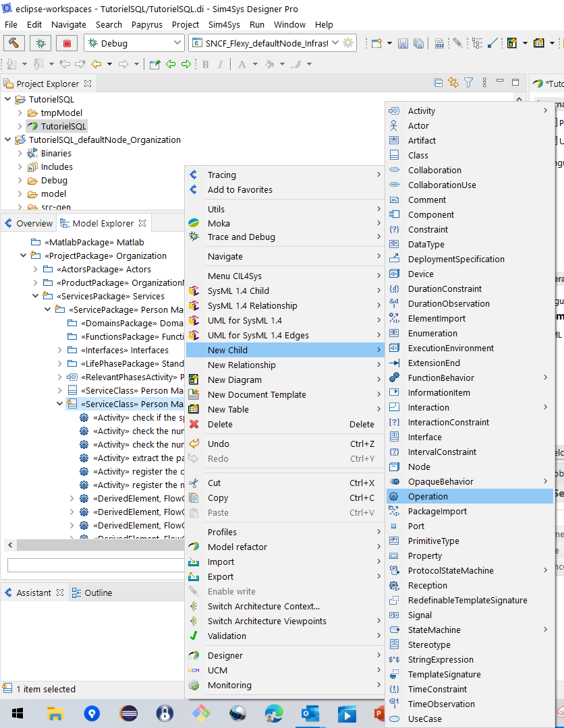The image size is (564, 728).
Task: Click the Filter icon in Project Explorer
Action: [468, 83]
